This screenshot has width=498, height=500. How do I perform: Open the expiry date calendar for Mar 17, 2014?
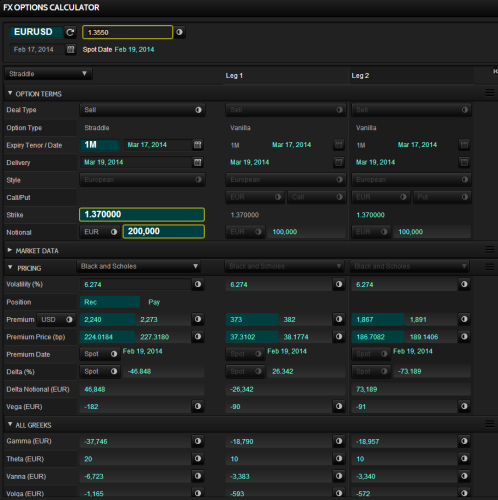[x=198, y=145]
